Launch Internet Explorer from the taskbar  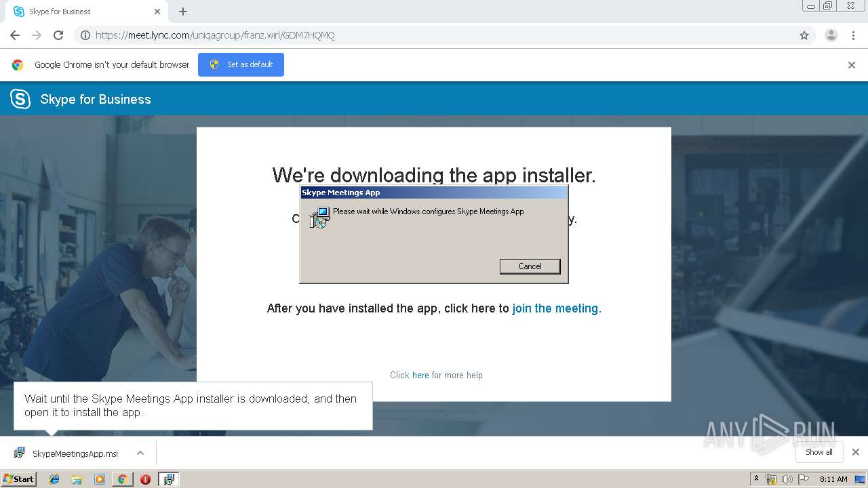click(x=54, y=479)
